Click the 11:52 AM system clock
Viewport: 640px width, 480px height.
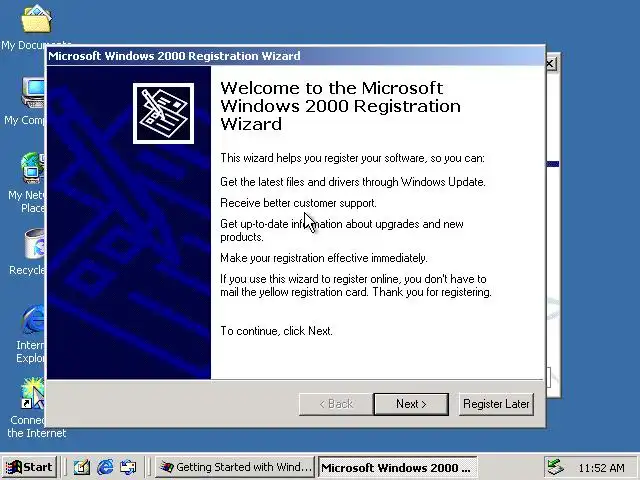pyautogui.click(x=601, y=468)
